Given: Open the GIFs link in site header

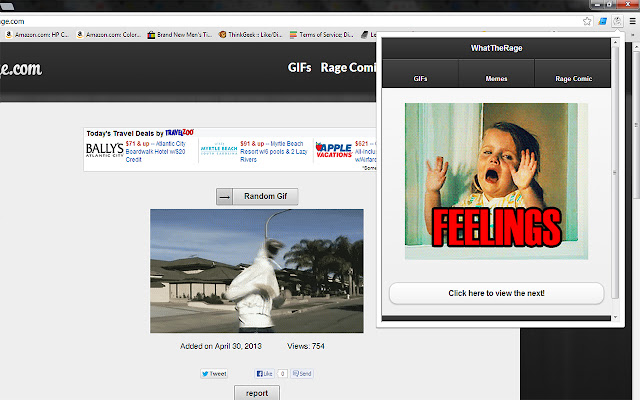Looking at the screenshot, I should point(299,68).
